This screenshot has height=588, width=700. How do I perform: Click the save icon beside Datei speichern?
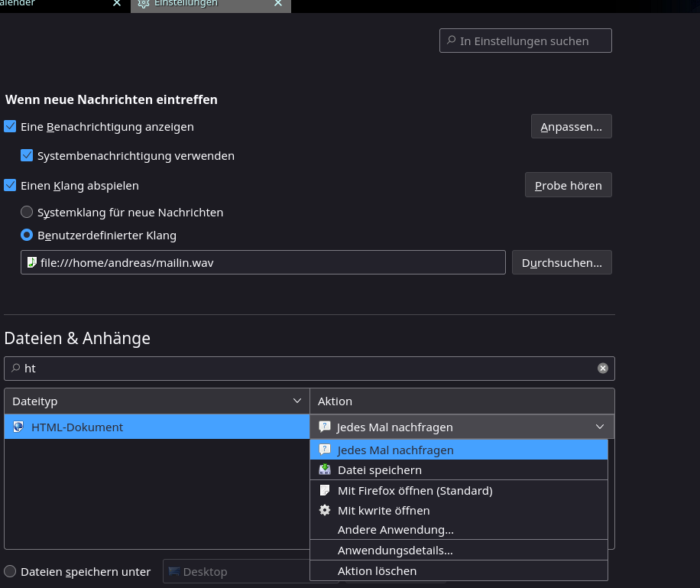pyautogui.click(x=325, y=469)
